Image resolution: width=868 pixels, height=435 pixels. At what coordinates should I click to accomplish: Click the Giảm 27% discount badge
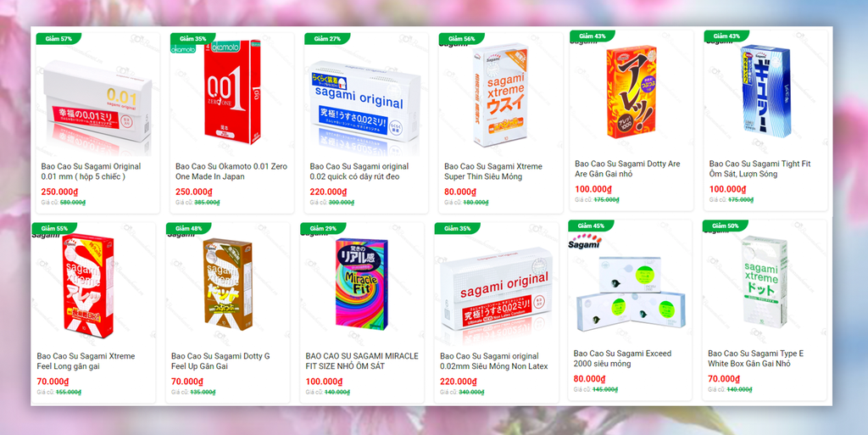[327, 39]
